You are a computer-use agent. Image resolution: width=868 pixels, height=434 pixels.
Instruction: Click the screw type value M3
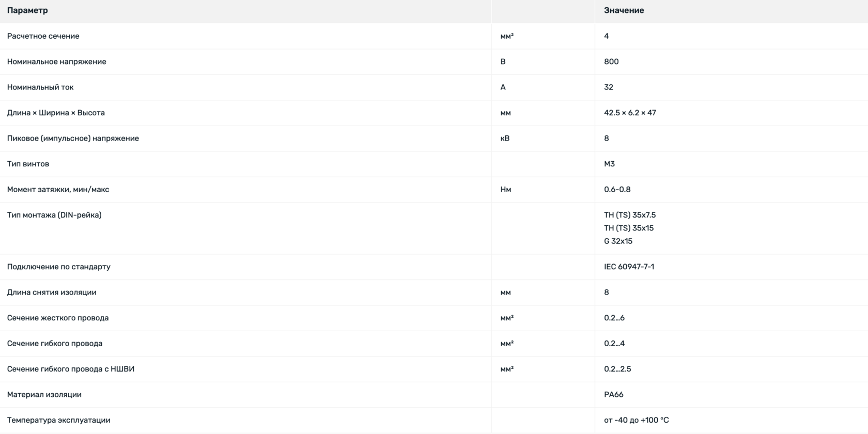(609, 164)
